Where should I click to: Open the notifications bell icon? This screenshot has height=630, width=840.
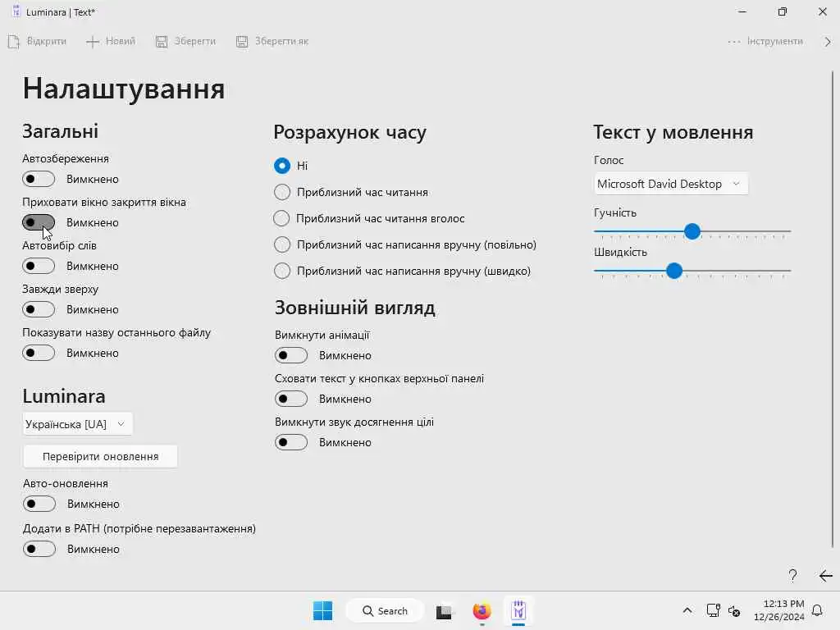click(818, 610)
